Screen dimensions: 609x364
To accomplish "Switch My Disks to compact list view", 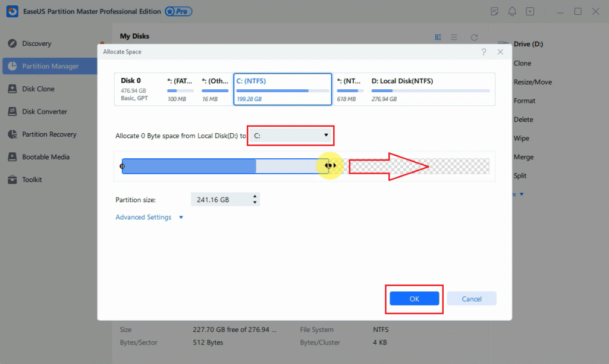I will point(454,37).
